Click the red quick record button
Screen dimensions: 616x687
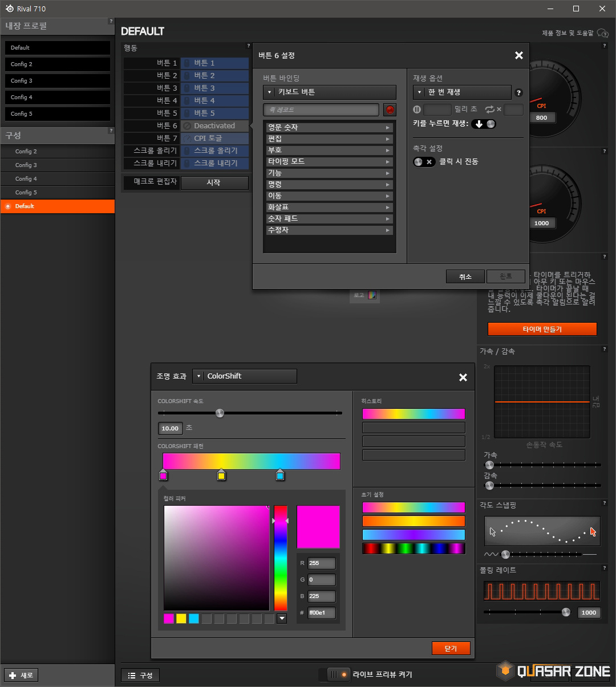pos(390,109)
